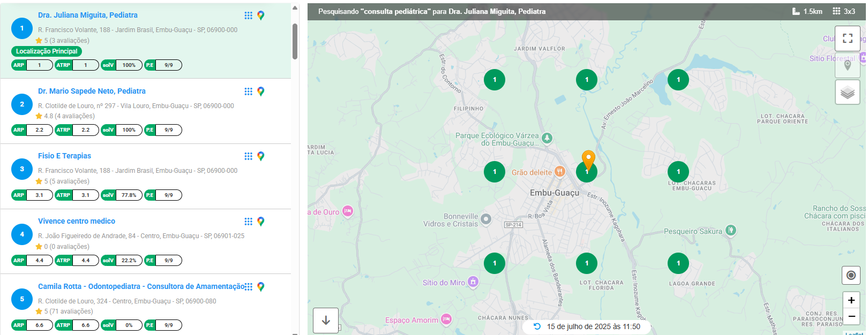Zoom in on the map
The image size is (868, 335).
[x=851, y=300]
